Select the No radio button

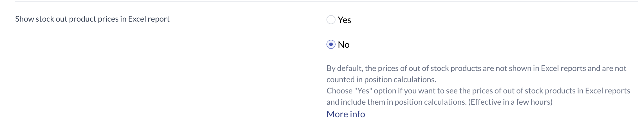tap(331, 44)
